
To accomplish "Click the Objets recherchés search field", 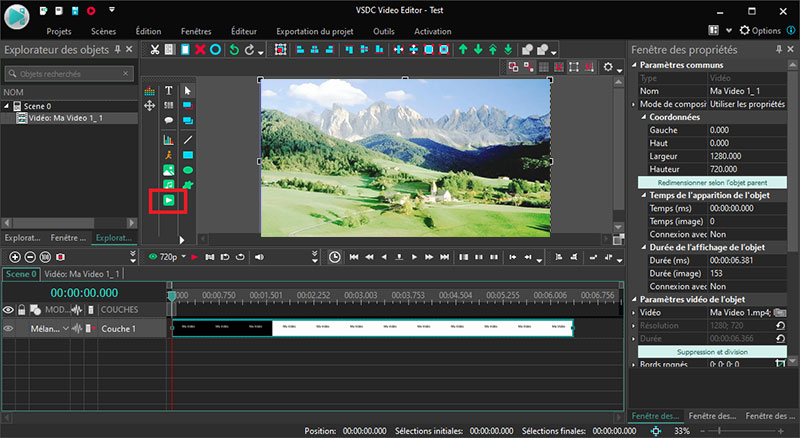I will pyautogui.click(x=69, y=74).
